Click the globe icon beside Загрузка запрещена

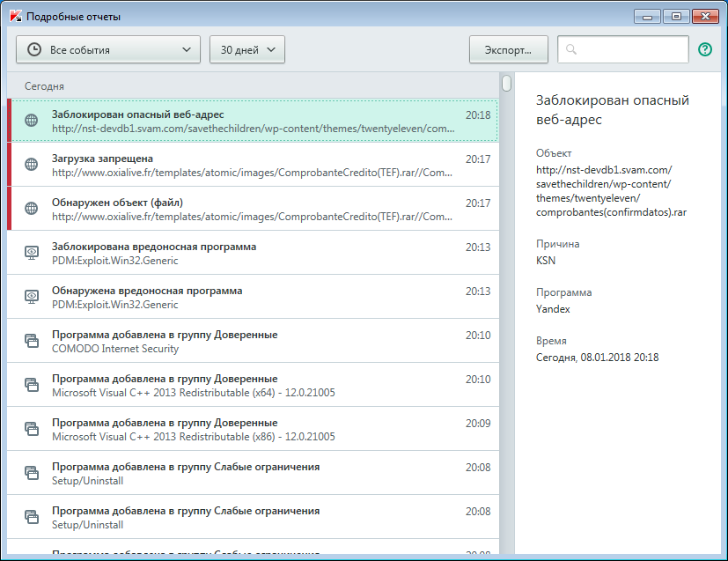[32, 165]
